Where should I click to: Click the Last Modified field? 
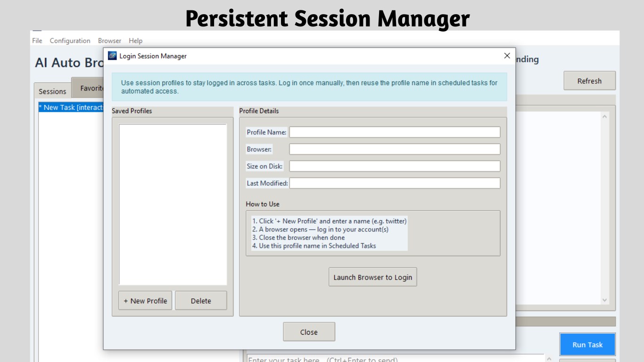(395, 183)
